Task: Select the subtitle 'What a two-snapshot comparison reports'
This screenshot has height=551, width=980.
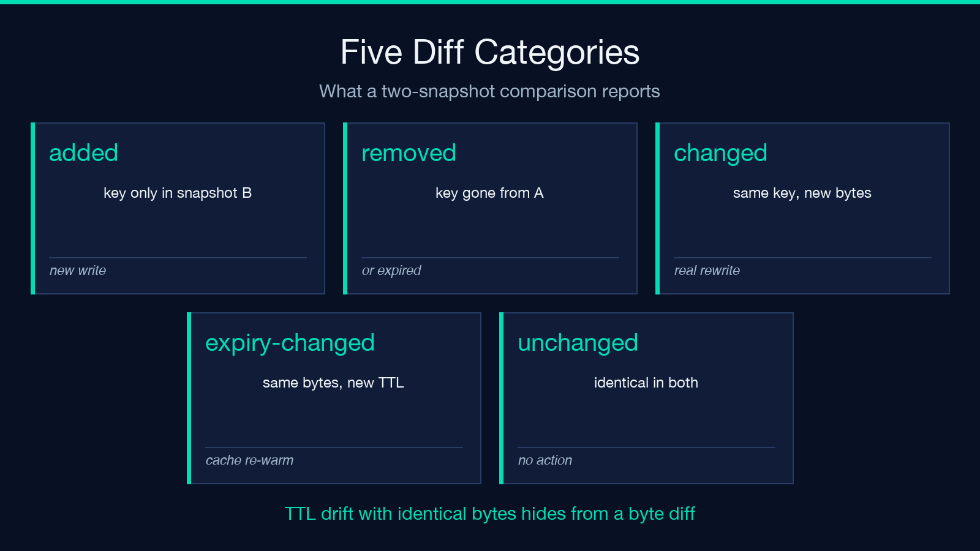Action: [489, 91]
